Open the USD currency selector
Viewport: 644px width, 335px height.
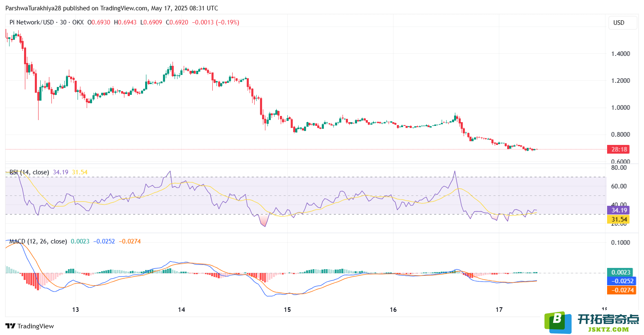(x=623, y=23)
